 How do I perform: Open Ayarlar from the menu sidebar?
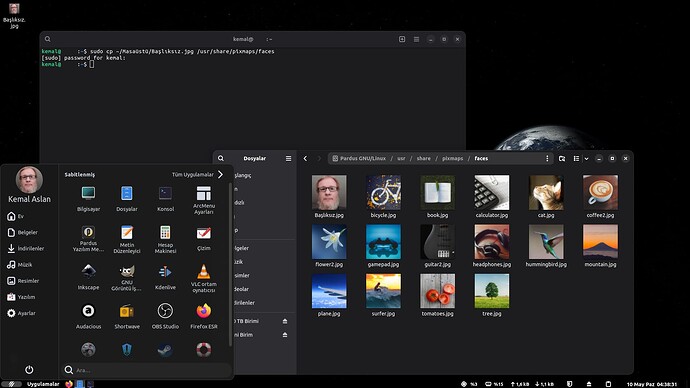point(21,313)
